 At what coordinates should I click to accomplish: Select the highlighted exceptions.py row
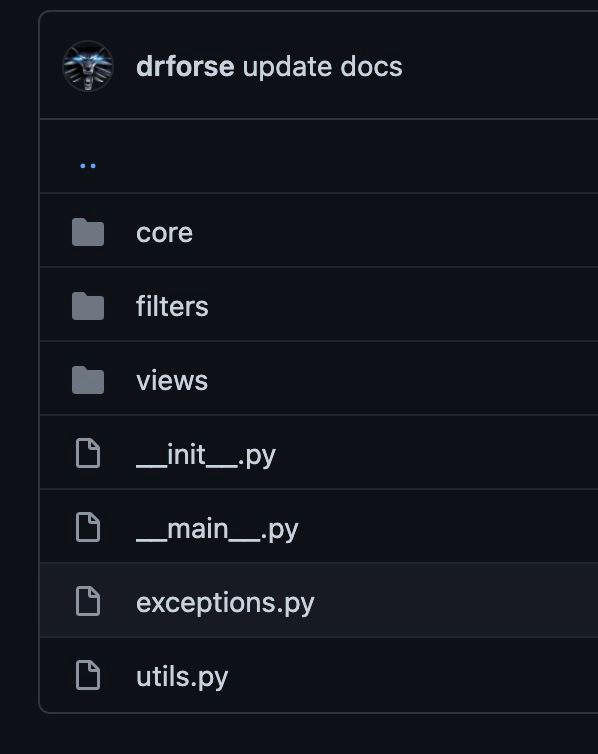(x=319, y=600)
